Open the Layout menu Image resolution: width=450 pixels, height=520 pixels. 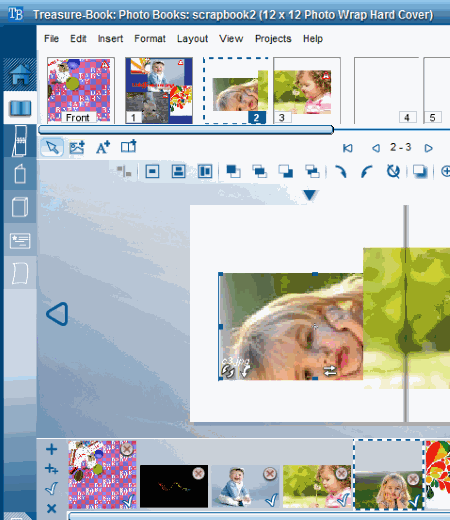click(x=192, y=39)
